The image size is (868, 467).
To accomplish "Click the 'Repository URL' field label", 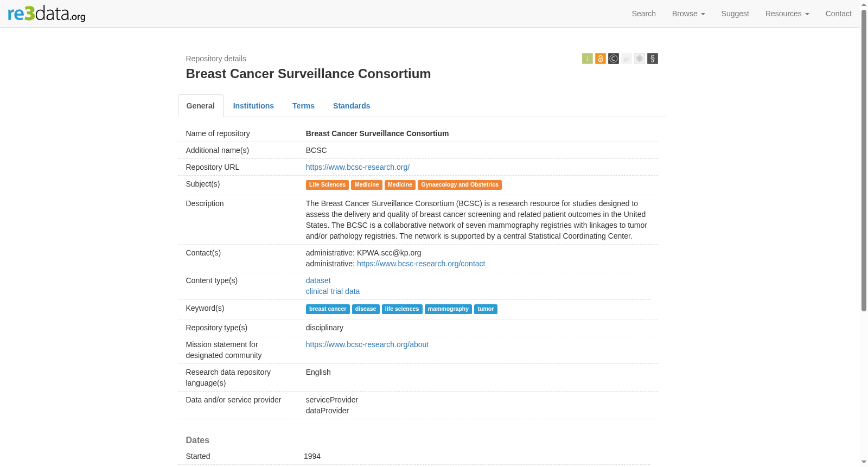I will point(212,167).
